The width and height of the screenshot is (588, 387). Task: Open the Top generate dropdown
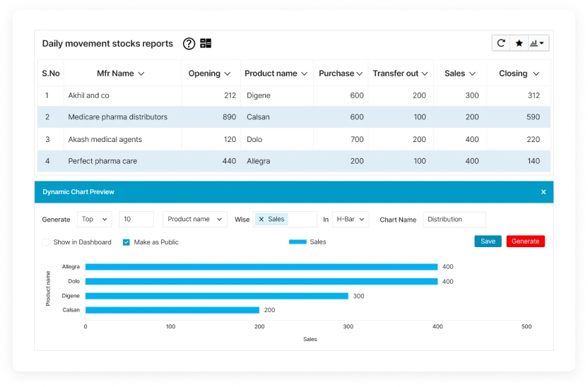point(94,220)
